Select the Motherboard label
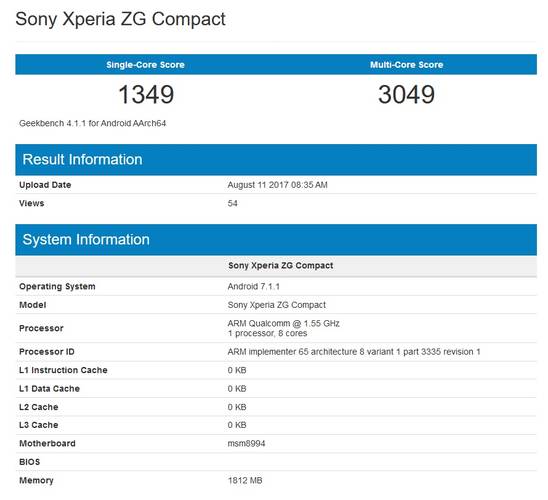 [x=47, y=444]
